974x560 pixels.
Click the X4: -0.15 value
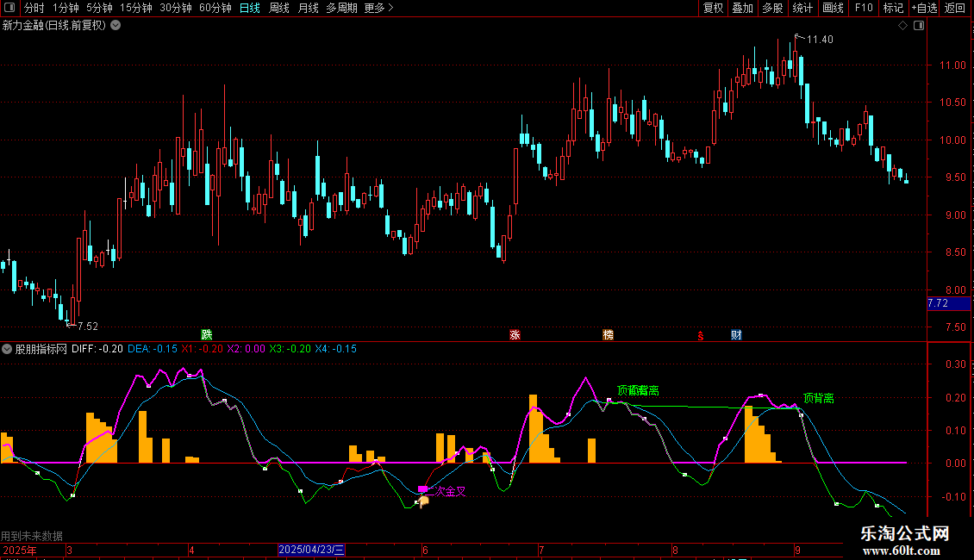(336, 349)
